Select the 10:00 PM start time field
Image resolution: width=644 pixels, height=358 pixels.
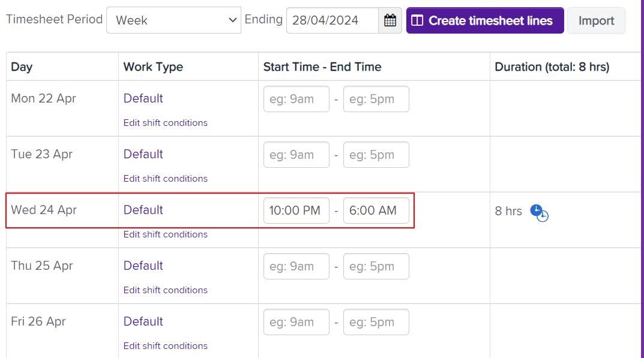[x=296, y=210]
